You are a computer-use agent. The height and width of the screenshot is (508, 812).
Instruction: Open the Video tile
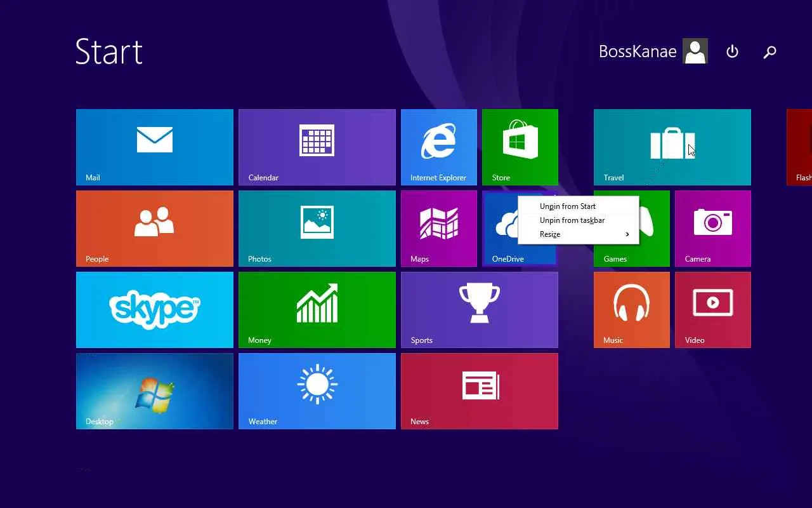pos(713,310)
